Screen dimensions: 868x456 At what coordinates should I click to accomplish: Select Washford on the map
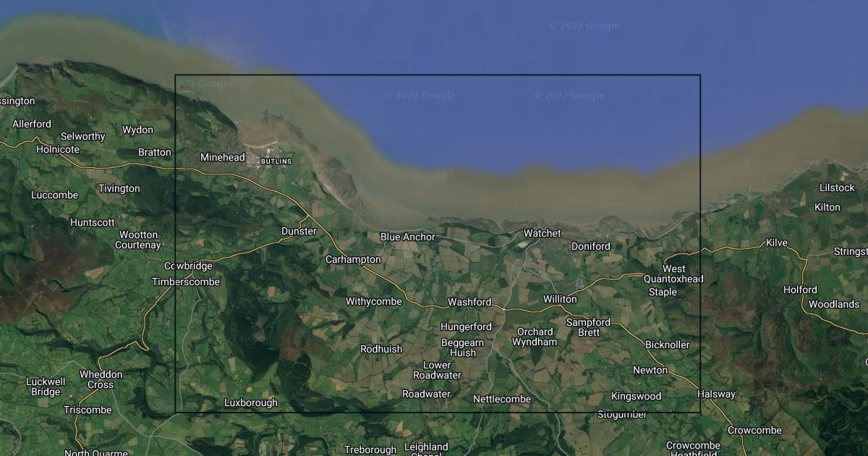(x=469, y=302)
